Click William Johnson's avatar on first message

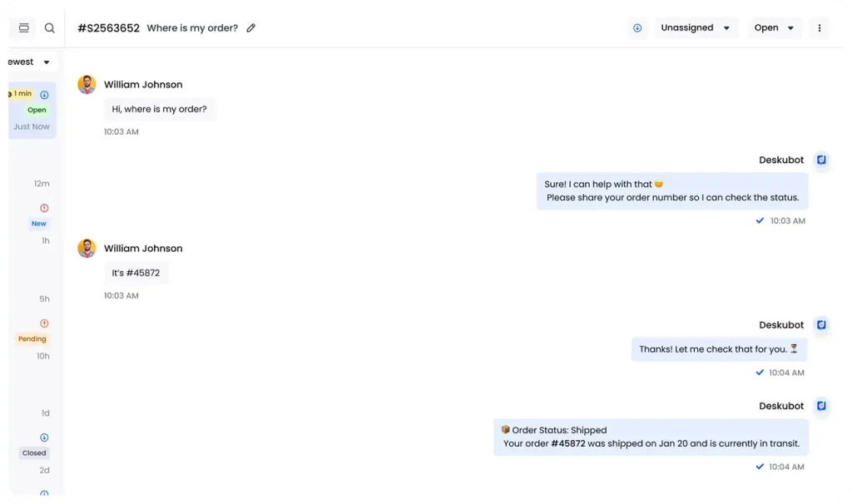[x=87, y=84]
